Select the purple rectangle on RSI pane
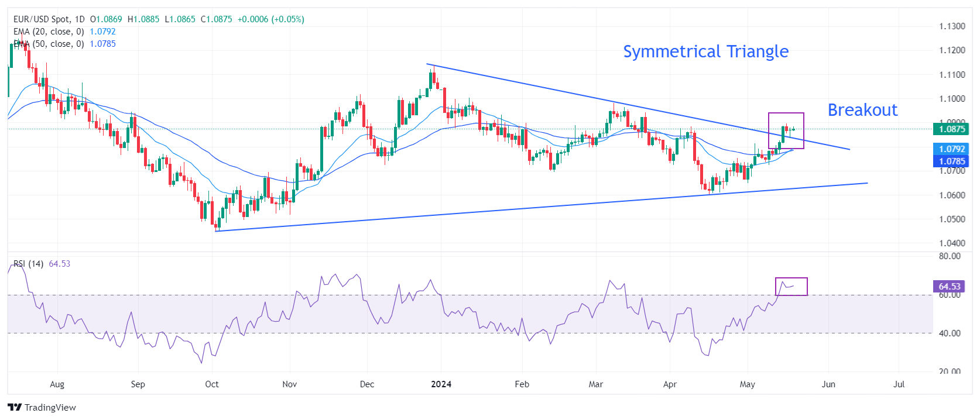Viewport: 980px width, 420px height. click(x=791, y=278)
